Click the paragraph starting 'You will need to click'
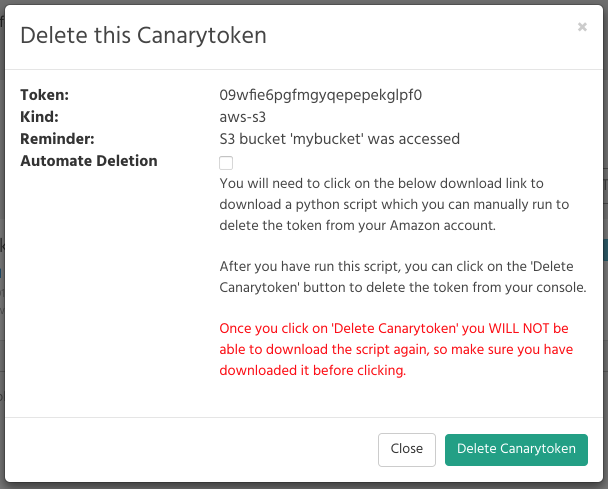Viewport: 608px width, 489px height. click(394, 204)
